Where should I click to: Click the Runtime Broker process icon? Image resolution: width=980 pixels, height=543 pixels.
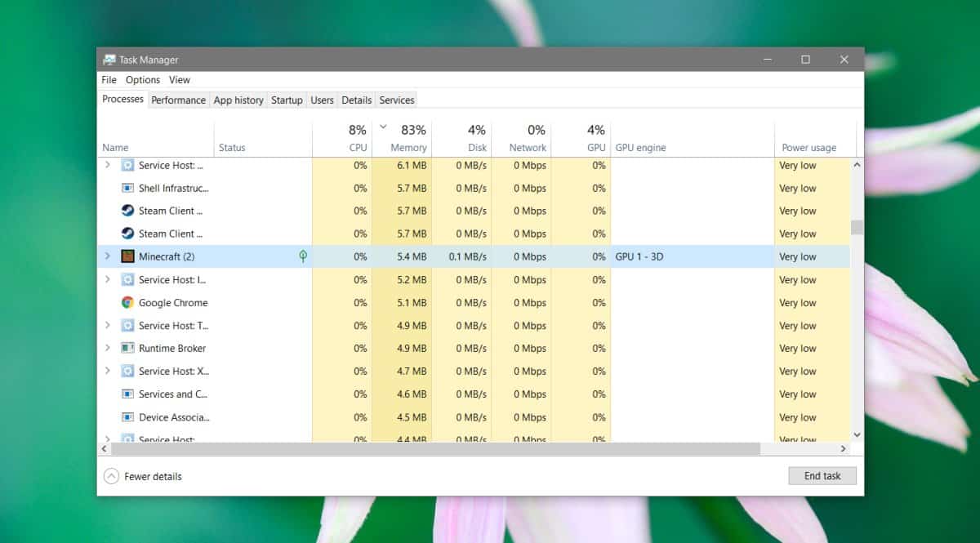[127, 349]
